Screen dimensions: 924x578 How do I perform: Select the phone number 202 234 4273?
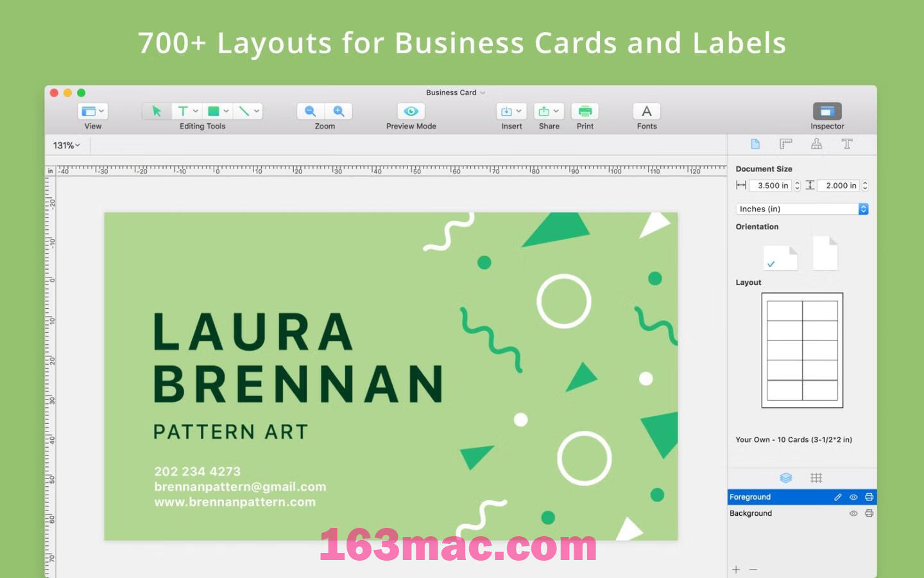198,471
